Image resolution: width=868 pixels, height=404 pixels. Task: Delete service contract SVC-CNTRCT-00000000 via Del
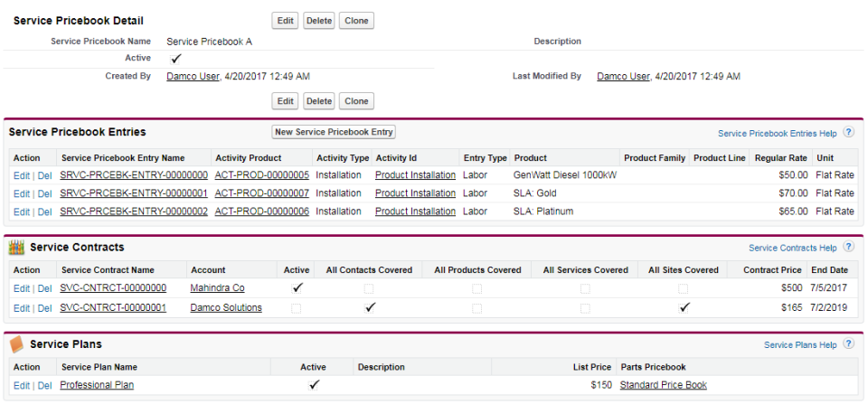coord(44,288)
